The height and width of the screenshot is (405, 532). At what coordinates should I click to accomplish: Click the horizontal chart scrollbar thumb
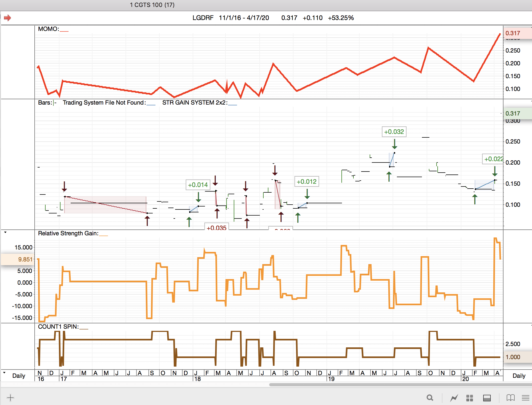point(400,385)
